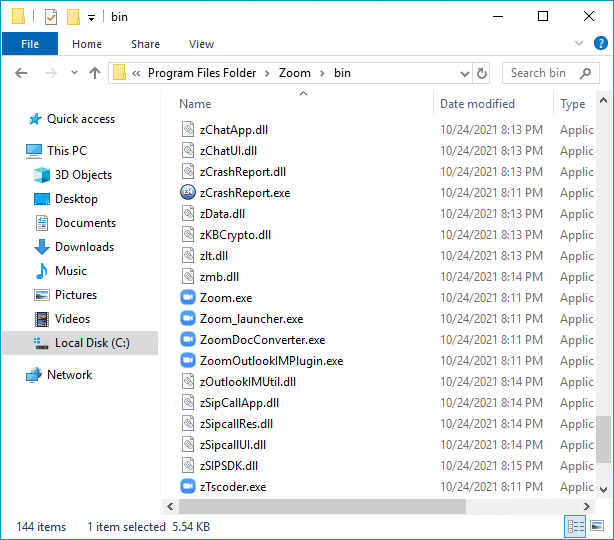Click the Downloads arrow icon

[x=42, y=247]
